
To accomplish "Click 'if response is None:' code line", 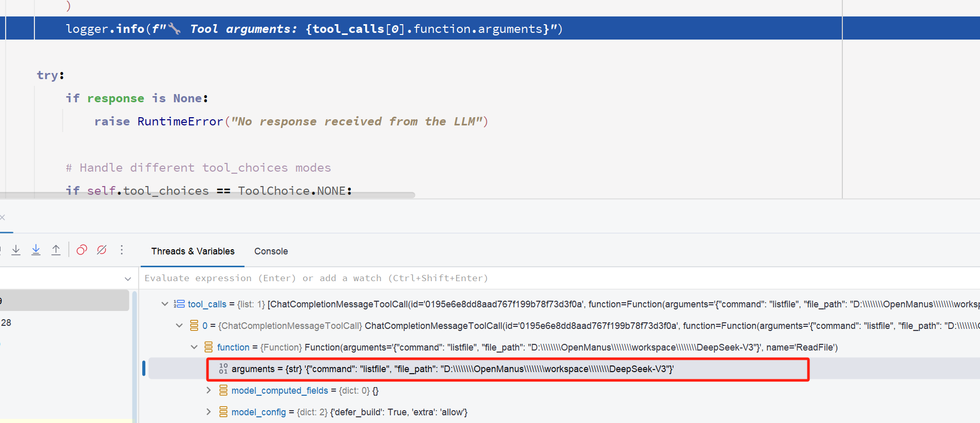I will [x=137, y=98].
